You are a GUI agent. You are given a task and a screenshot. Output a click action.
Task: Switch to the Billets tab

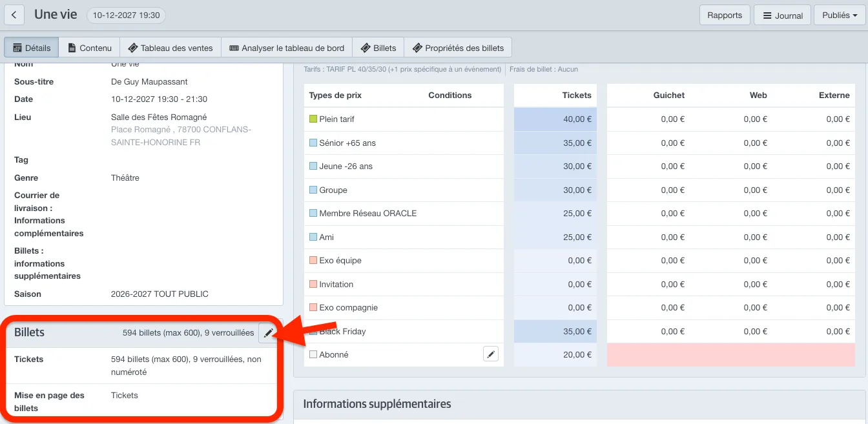[378, 48]
